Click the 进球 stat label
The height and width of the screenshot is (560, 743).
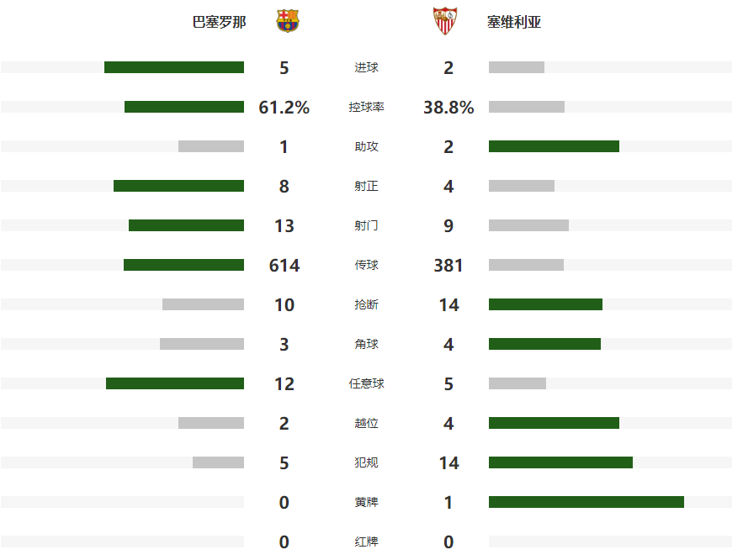tap(366, 68)
